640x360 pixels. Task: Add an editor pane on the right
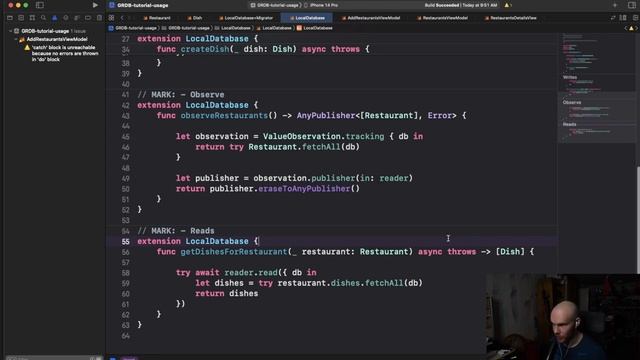click(x=635, y=18)
